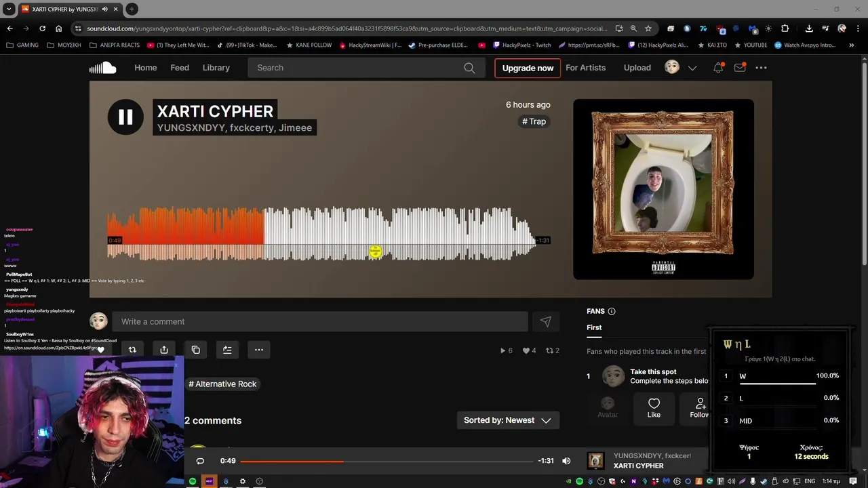Show more bookmarks chevron
Viewport: 868px width, 488px height.
pos(852,45)
